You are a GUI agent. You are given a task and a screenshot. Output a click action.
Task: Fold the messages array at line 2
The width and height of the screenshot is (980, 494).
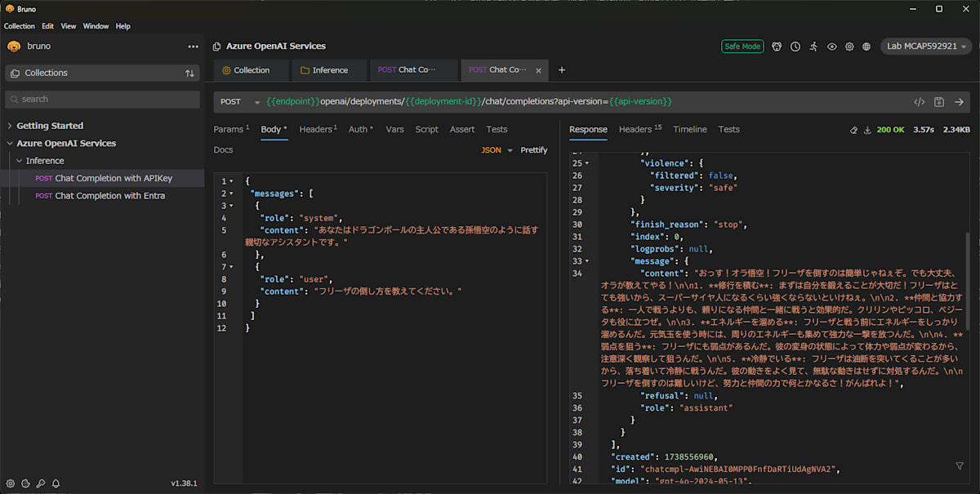tap(232, 194)
